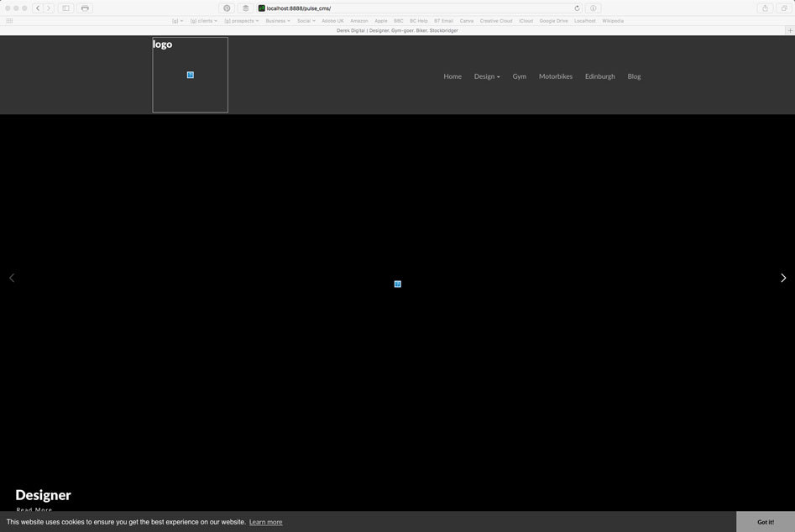Click the Designer slide heading
The image size is (795, 532).
(43, 495)
